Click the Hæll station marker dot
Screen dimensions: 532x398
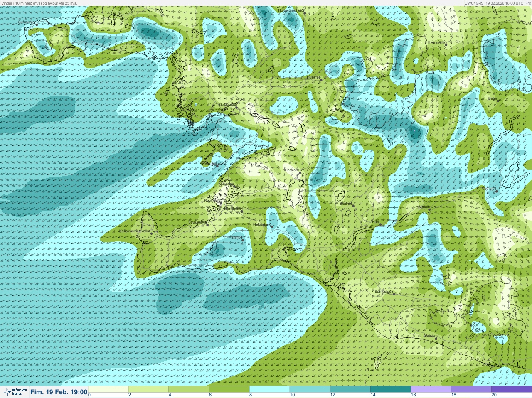point(380,224)
